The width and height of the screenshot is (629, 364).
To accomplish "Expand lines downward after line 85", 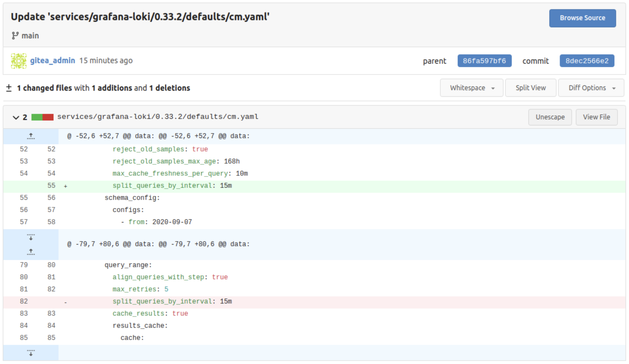I will (31, 353).
